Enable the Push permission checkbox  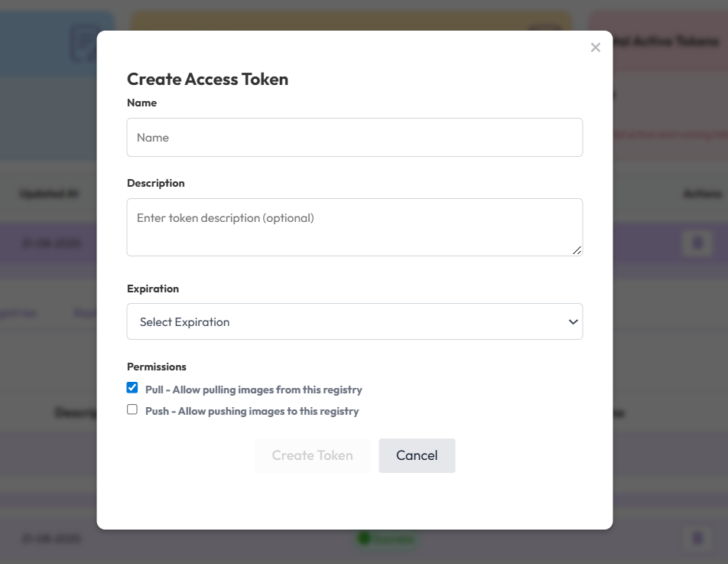click(132, 410)
